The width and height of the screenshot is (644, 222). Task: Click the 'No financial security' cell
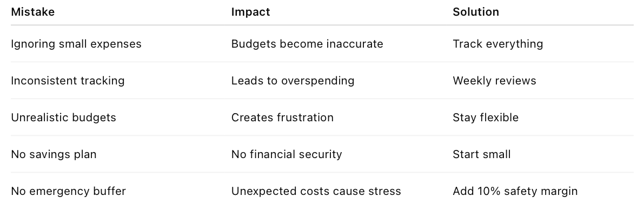(287, 154)
